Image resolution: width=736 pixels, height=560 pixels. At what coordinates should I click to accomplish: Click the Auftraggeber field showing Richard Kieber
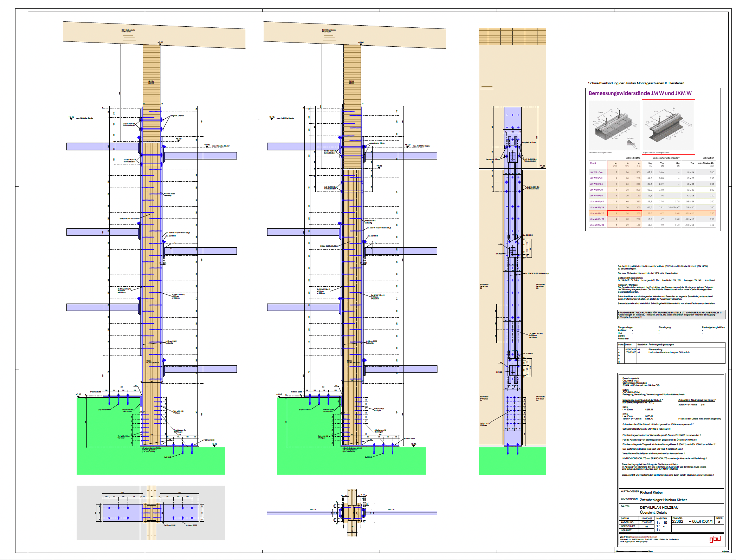[651, 492]
